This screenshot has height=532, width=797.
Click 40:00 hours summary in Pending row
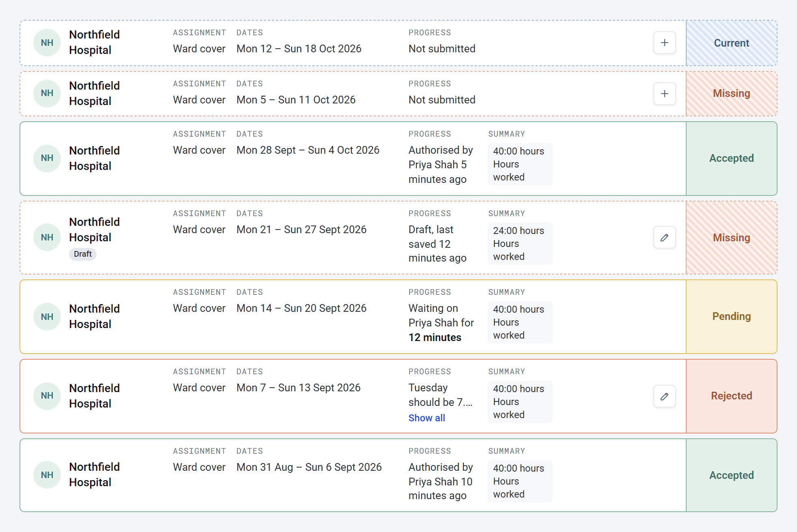pos(520,322)
